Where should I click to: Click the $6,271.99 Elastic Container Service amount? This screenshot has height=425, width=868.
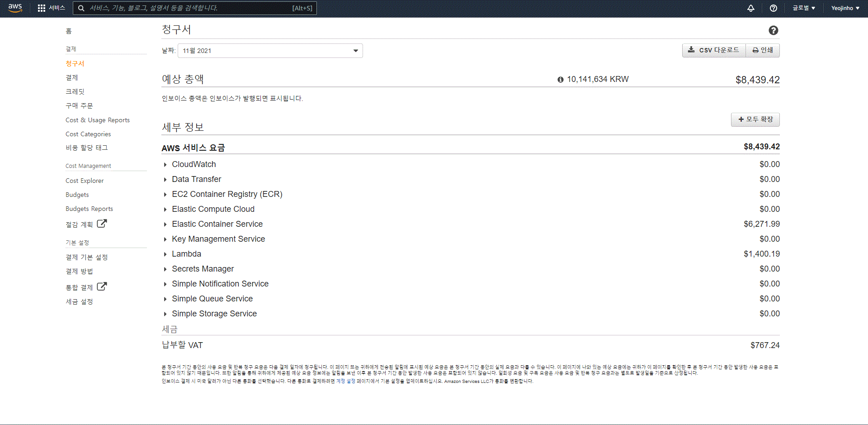tap(762, 224)
